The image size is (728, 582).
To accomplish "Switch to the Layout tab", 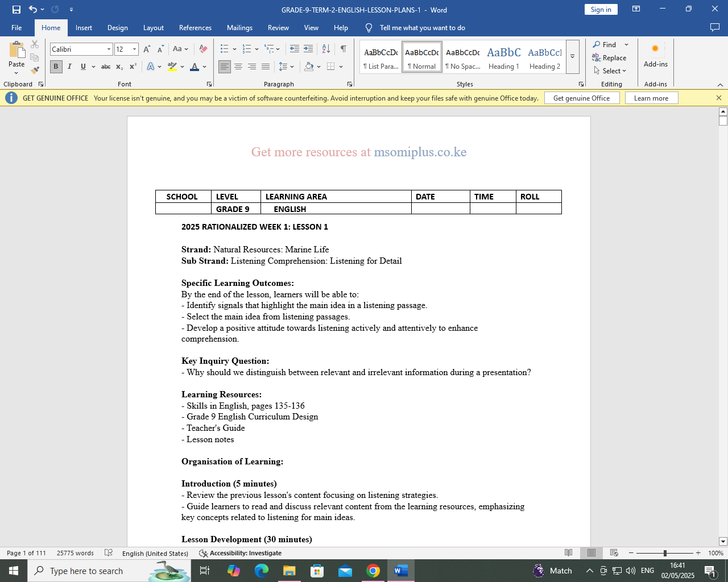I will [x=153, y=28].
